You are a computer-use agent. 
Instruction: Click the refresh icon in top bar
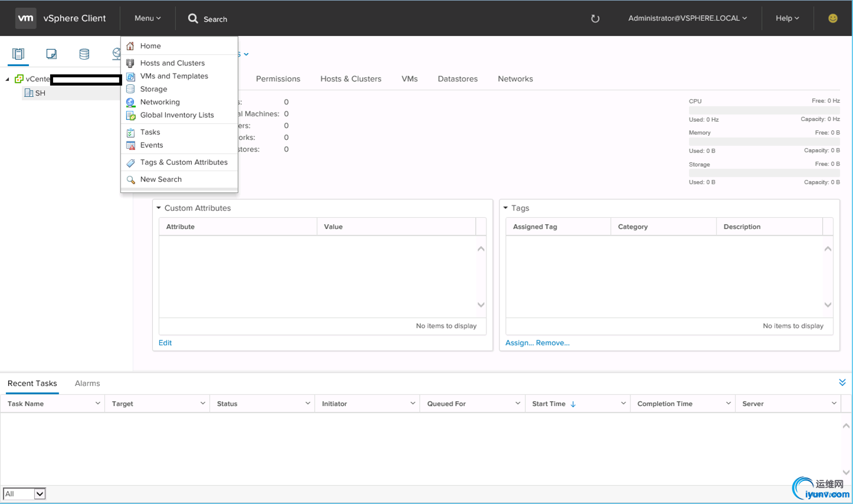pos(595,19)
